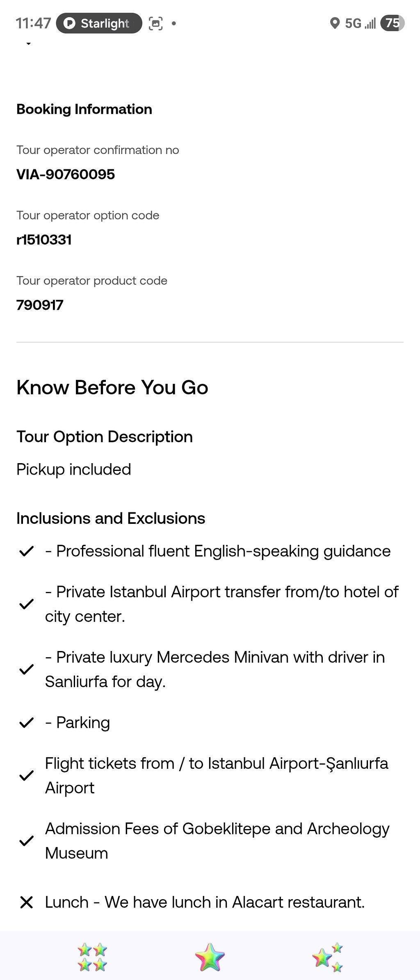
Task: Tap the 5G signal strength indicator
Action: 360,23
